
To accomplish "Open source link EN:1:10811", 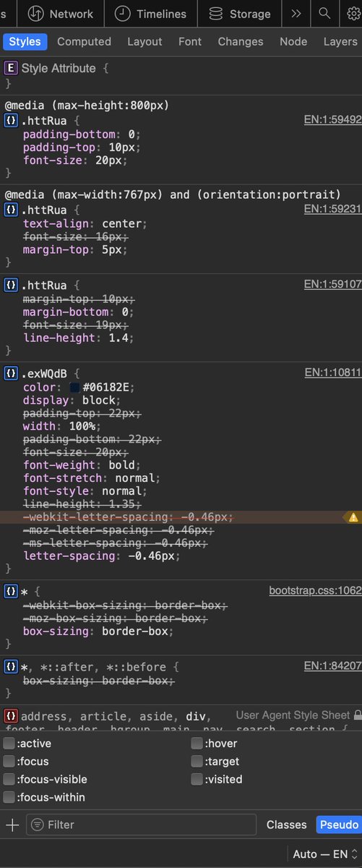I will [x=332, y=373].
